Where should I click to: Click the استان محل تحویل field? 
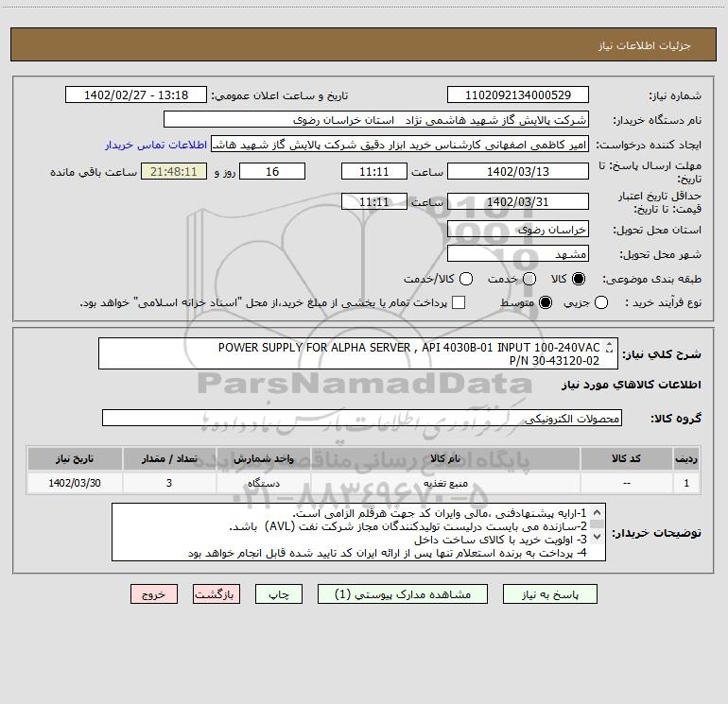coord(517,230)
